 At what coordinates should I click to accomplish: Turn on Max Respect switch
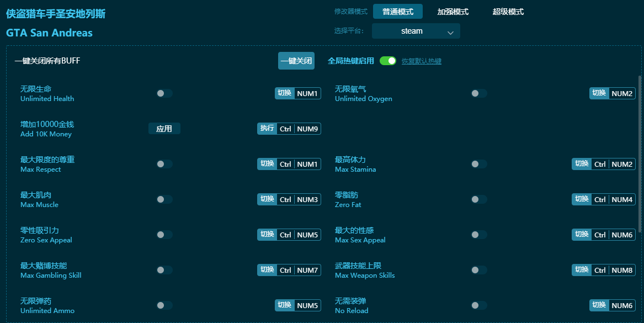[x=164, y=164]
